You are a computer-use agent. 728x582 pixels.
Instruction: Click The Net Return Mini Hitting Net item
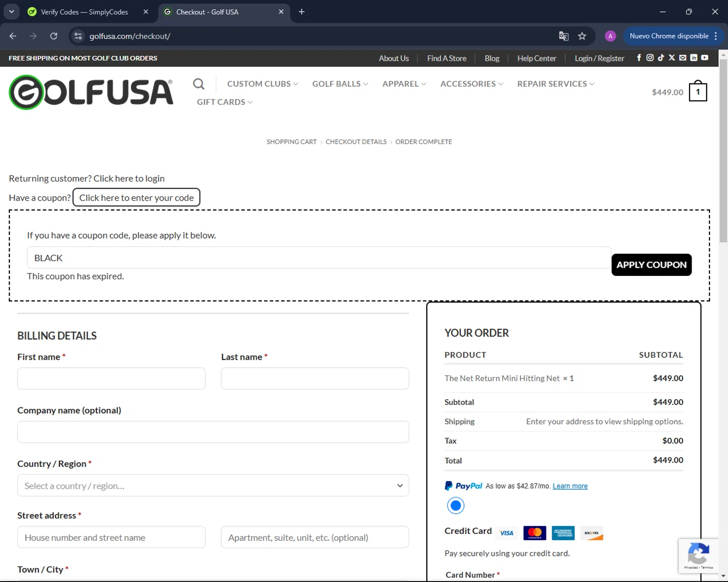(502, 378)
